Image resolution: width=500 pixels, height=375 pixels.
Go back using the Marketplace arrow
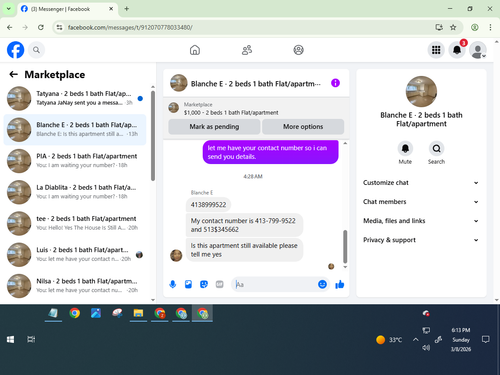pyautogui.click(x=13, y=74)
